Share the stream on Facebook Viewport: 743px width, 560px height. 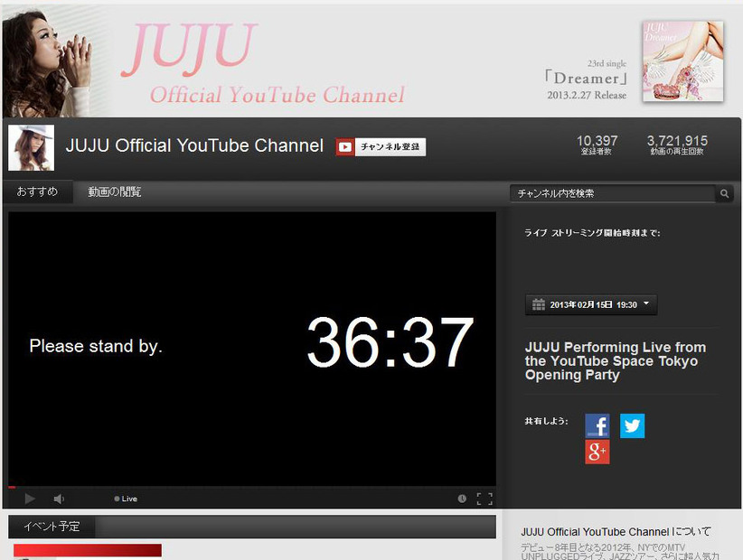pos(597,425)
